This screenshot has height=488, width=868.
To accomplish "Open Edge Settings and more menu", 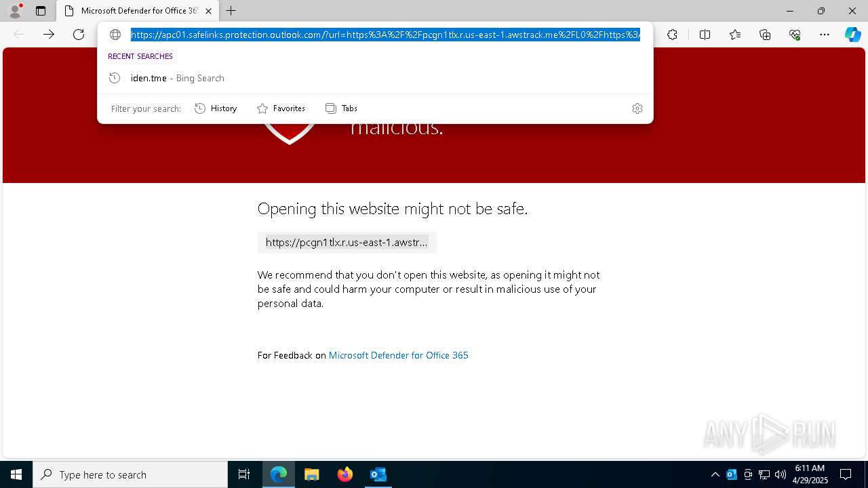I will 825,35.
